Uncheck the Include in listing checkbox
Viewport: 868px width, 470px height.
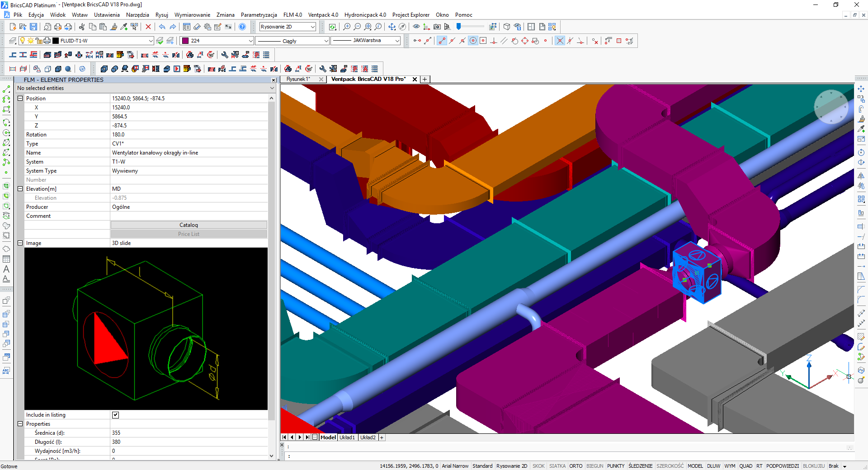115,415
